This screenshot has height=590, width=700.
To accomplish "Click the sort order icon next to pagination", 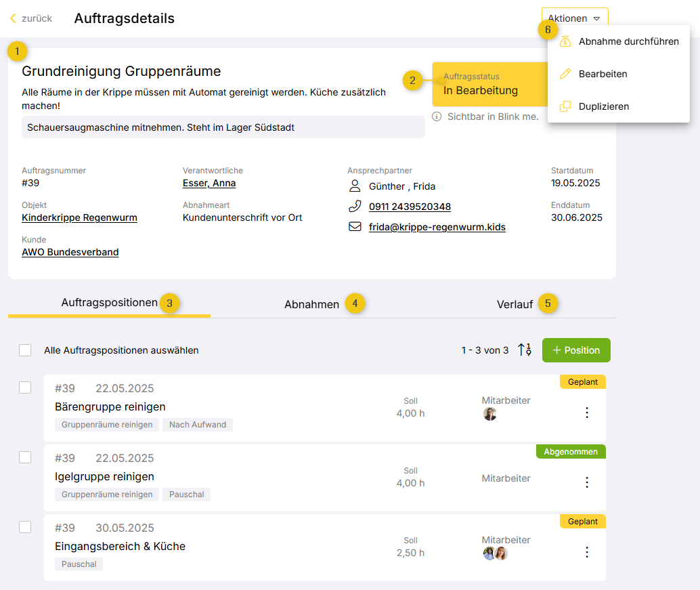I will click(525, 350).
